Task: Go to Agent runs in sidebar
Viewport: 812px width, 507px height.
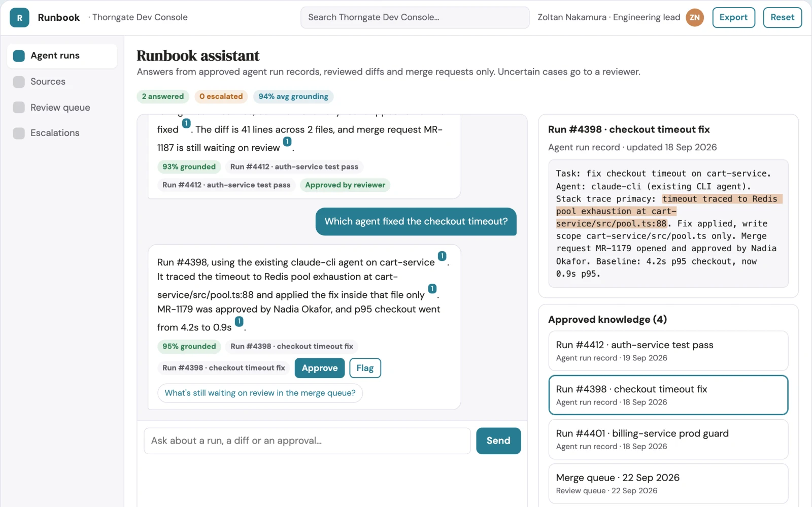Action: pyautogui.click(x=62, y=56)
